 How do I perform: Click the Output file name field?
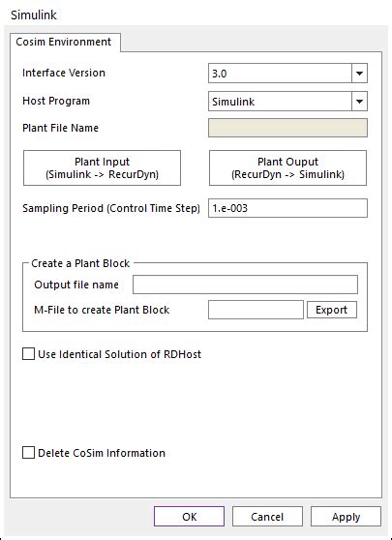click(x=245, y=285)
